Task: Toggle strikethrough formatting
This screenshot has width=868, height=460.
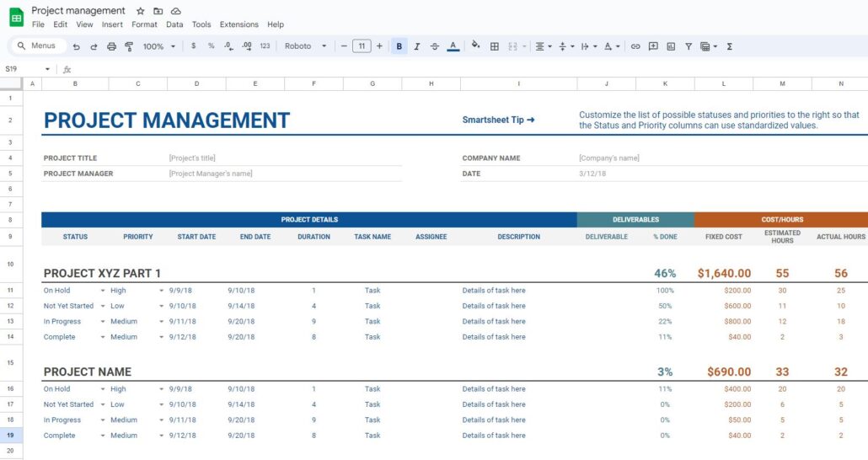Action: pyautogui.click(x=435, y=46)
